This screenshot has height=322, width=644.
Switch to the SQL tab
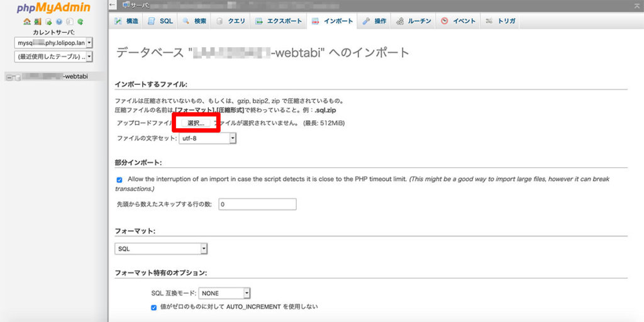[160, 21]
